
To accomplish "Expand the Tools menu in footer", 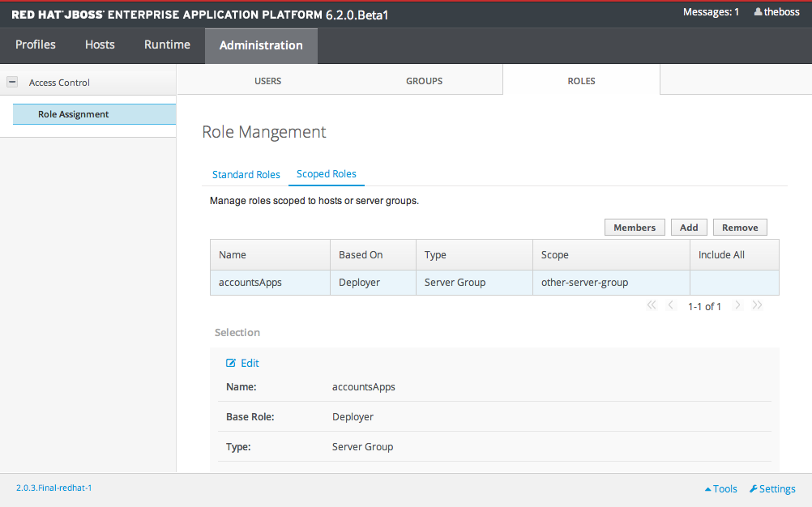I will 720,488.
